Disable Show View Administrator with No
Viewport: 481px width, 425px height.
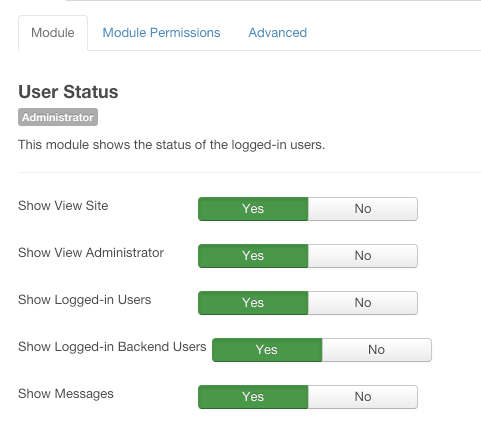363,256
